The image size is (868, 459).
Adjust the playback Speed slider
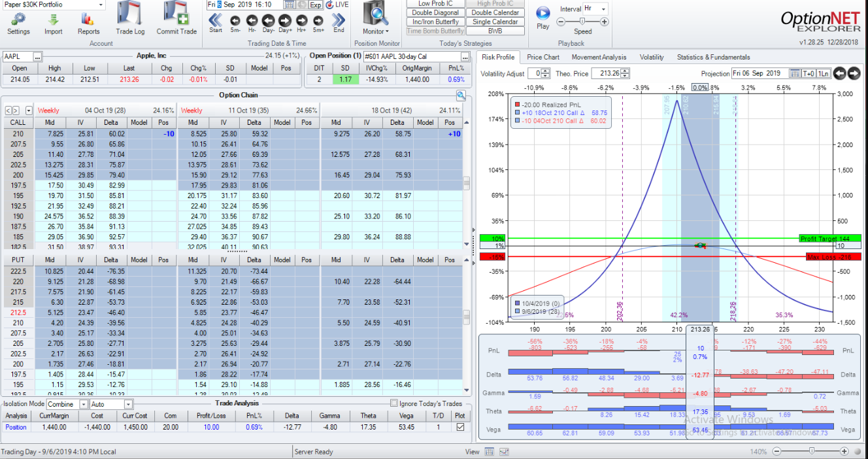[582, 22]
